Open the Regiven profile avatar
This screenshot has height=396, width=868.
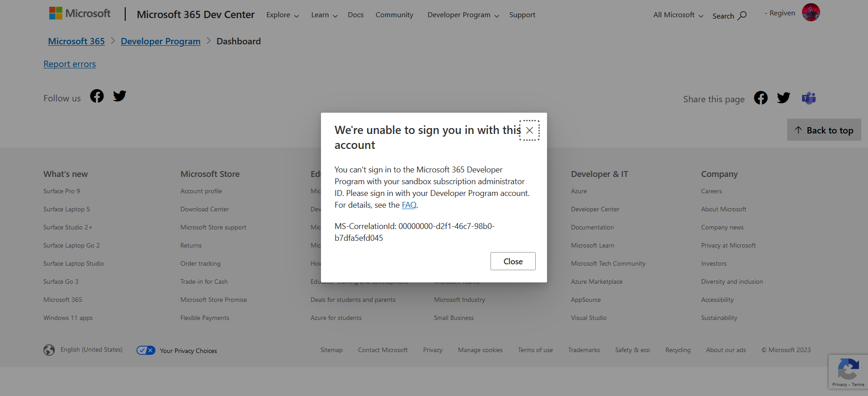(811, 13)
